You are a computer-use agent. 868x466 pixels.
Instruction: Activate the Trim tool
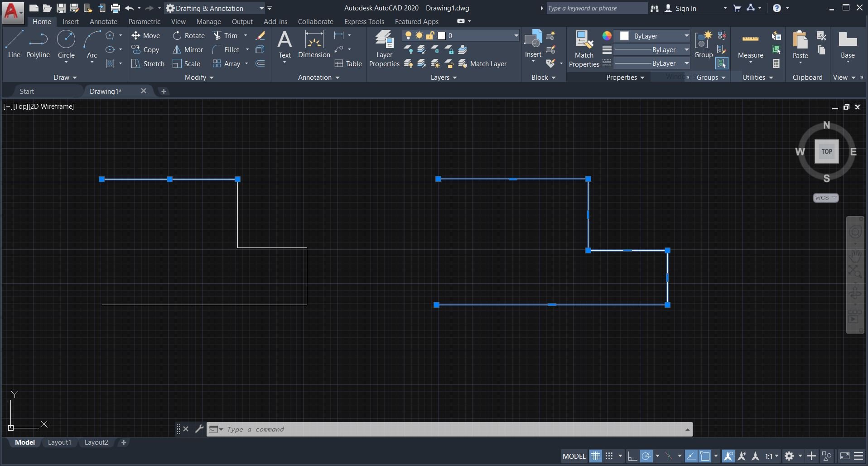229,35
